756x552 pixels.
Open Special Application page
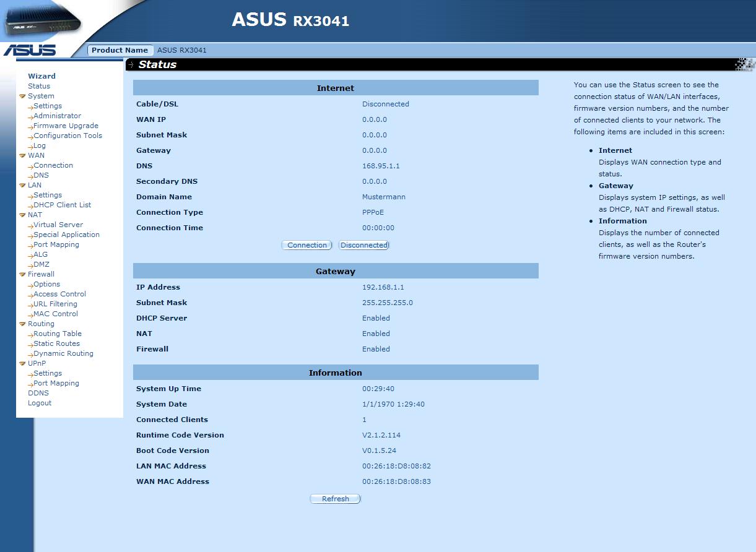pos(66,235)
